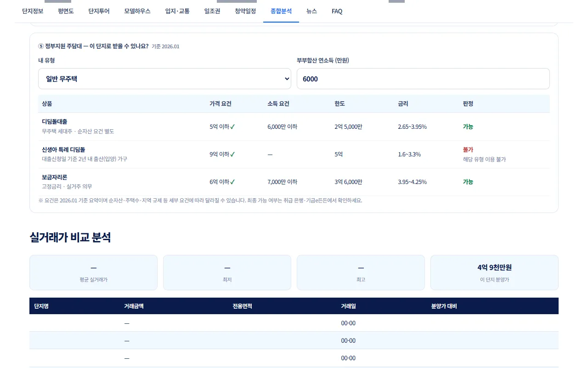Open the 입지·교통 tab
Viewport: 588px width, 368px height.
pos(177,11)
